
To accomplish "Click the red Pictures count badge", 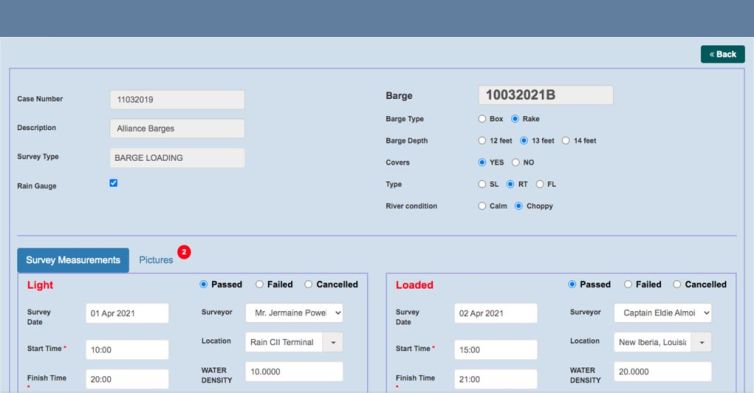I will pyautogui.click(x=184, y=252).
